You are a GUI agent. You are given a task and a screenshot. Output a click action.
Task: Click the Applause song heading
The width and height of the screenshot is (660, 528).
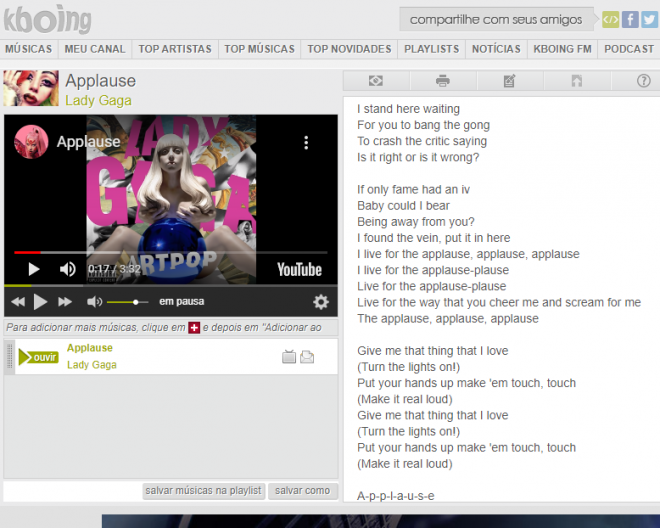point(101,81)
